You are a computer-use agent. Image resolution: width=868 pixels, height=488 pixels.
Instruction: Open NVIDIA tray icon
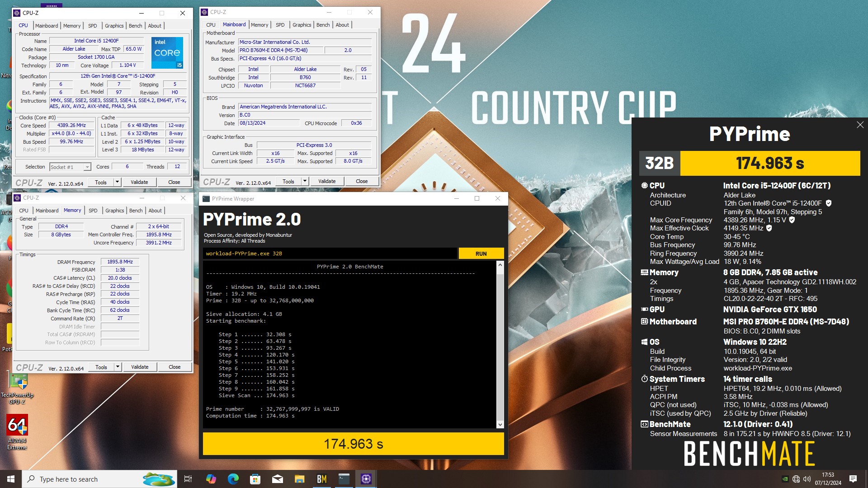(785, 479)
